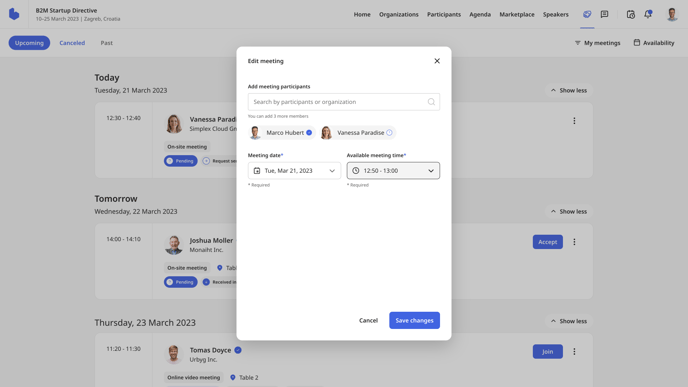Click Pending status on Joshua Moller meeting

tap(181, 282)
